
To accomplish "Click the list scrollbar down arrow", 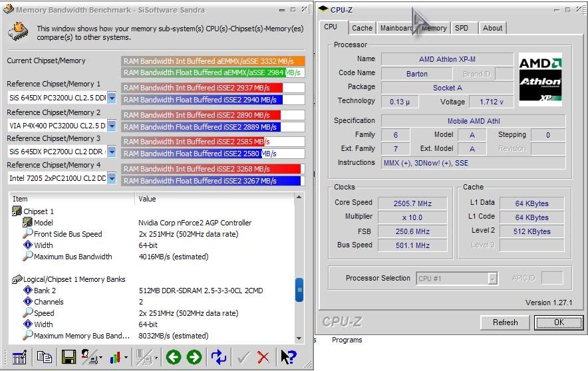I will tap(299, 338).
